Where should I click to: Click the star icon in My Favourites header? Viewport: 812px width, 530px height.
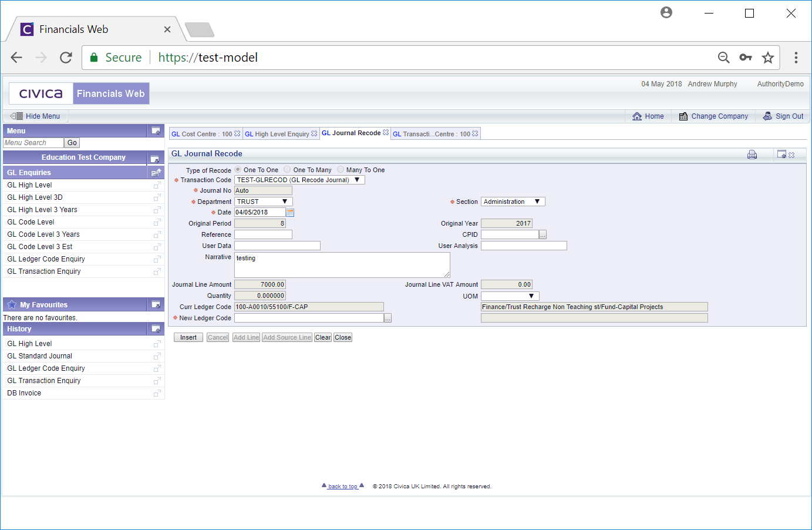pyautogui.click(x=12, y=304)
